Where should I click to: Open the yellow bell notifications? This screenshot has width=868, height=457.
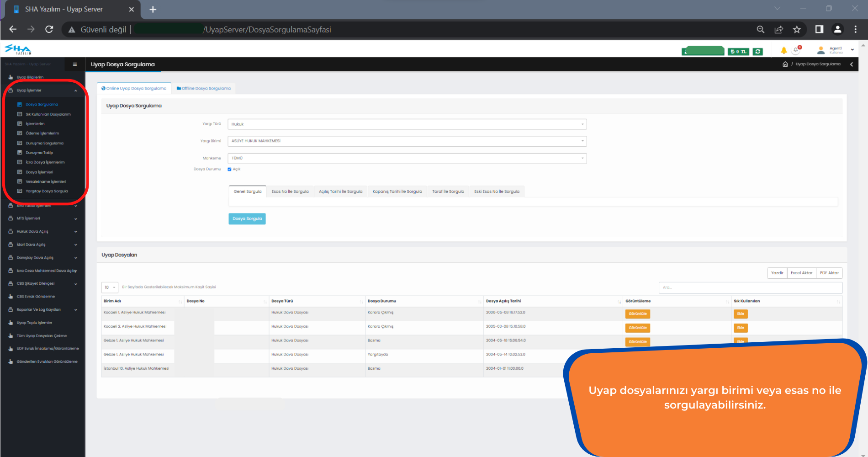coord(784,50)
